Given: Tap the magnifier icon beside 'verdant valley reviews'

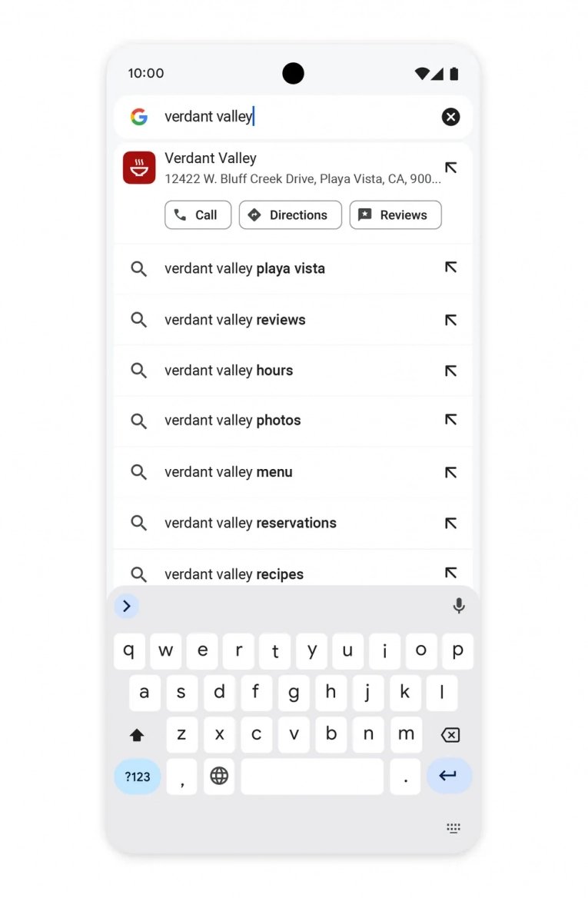Looking at the screenshot, I should click(x=139, y=320).
